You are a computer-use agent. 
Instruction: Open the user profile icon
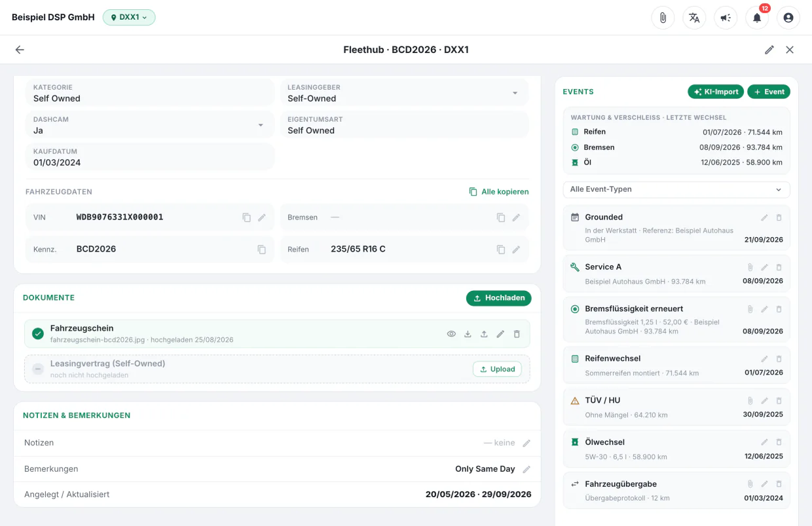pos(788,18)
